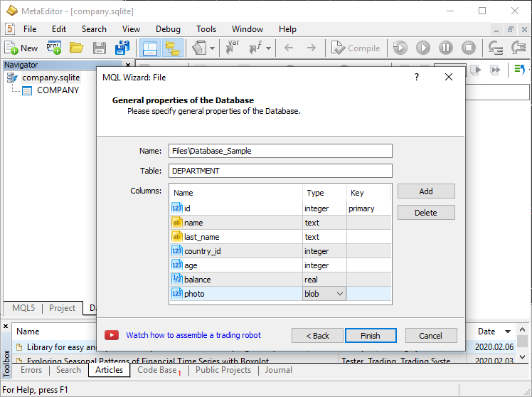
Task: Click the YouTube play icon
Action: [x=112, y=335]
